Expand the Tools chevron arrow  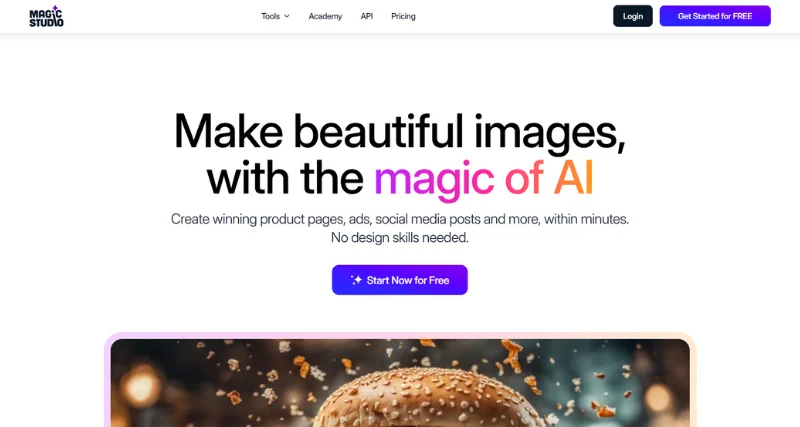point(287,16)
